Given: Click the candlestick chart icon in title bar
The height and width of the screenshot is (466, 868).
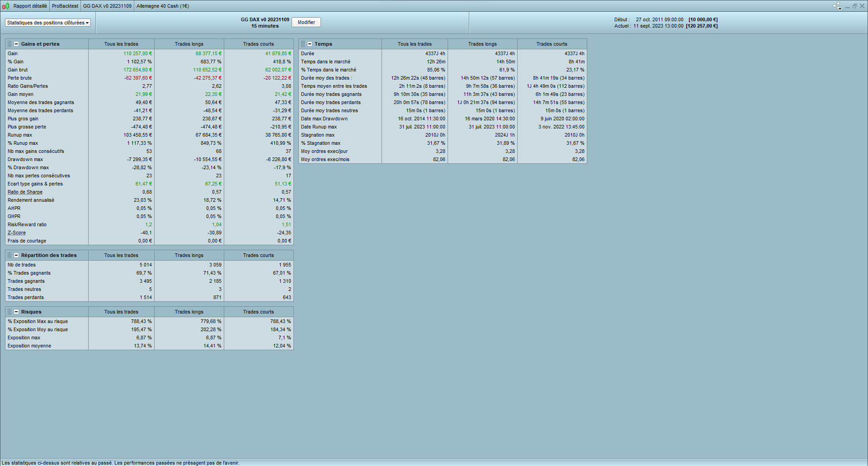Looking at the screenshot, I should 6,6.
